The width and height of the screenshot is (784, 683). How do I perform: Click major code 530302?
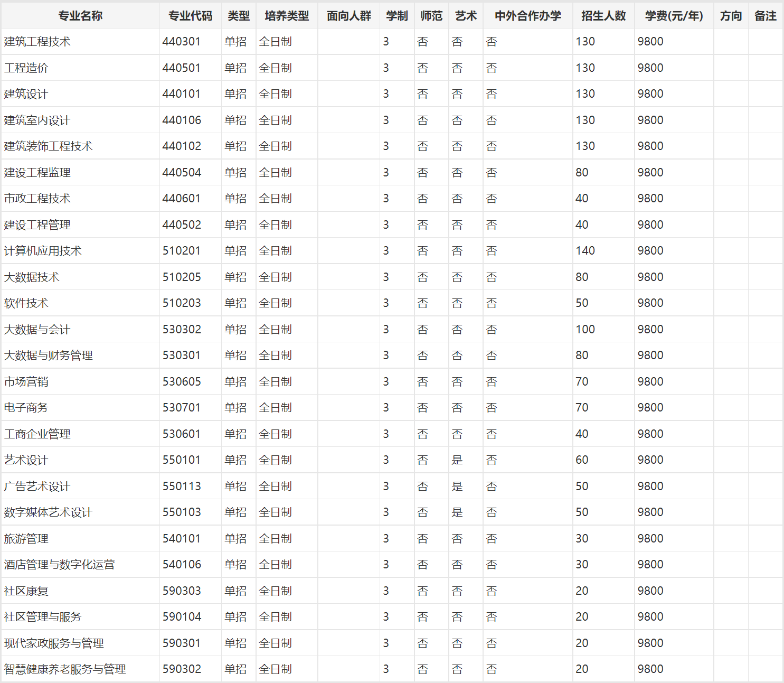click(x=182, y=329)
